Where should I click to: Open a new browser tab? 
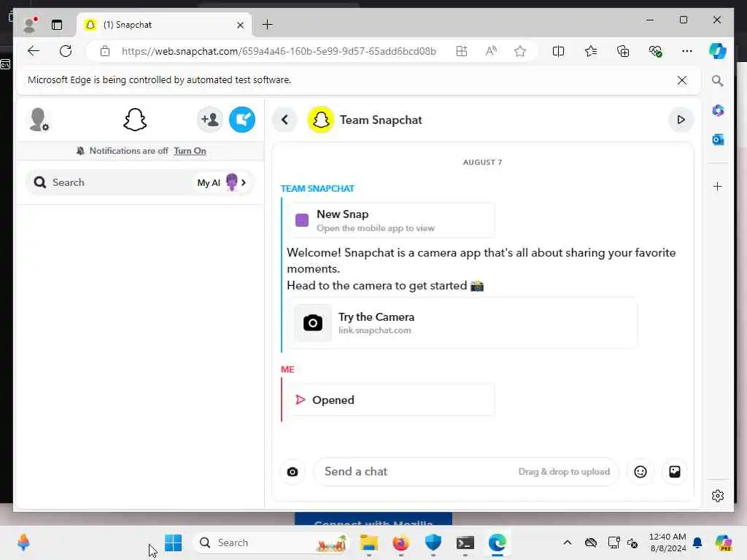[268, 25]
